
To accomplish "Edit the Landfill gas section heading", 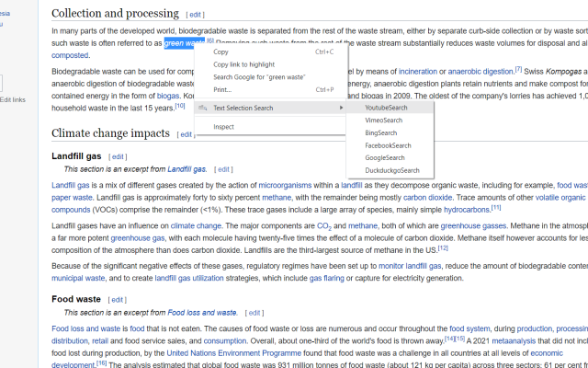I will point(118,156).
